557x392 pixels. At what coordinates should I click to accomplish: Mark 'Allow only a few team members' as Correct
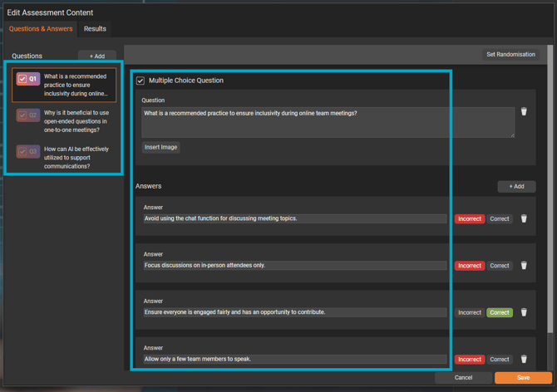[x=499, y=360]
